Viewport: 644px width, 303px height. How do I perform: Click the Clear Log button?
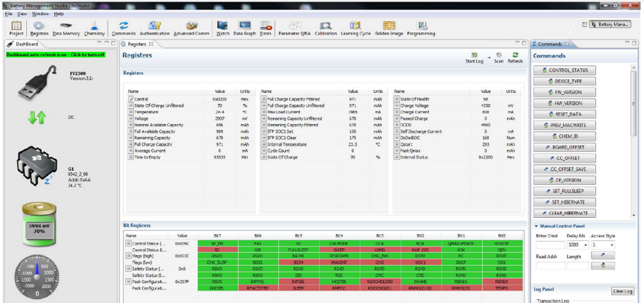(622, 291)
